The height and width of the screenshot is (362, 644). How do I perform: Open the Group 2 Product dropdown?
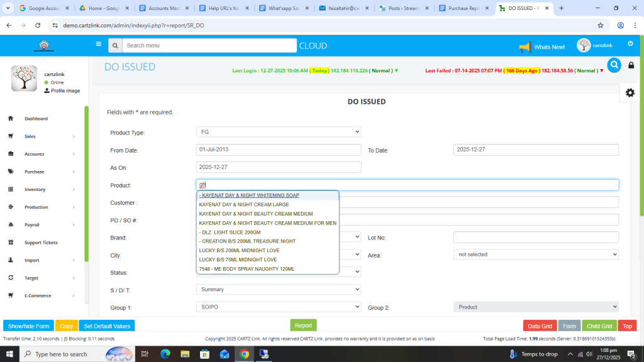536,307
